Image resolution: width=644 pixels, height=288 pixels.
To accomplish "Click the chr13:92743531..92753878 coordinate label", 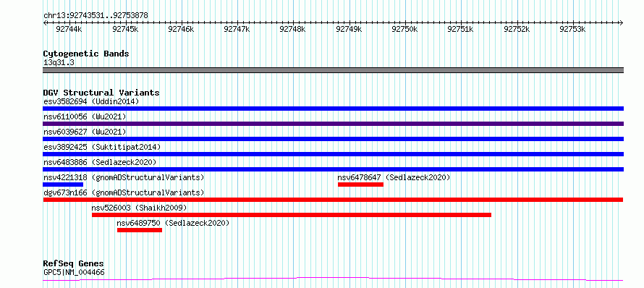I will [96, 16].
